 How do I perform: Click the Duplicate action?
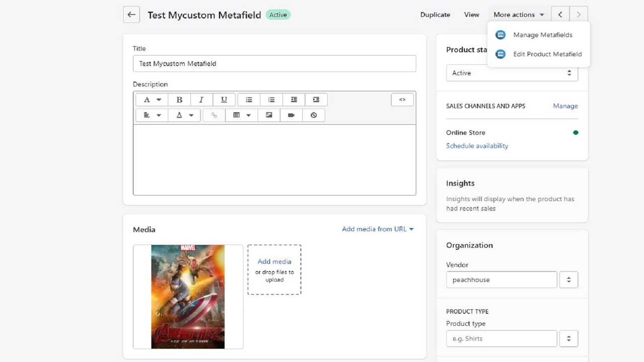click(435, 15)
